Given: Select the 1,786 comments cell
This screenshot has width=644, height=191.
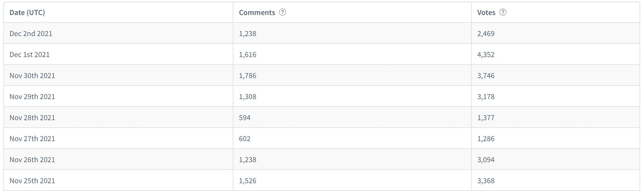Looking at the screenshot, I should 248,76.
